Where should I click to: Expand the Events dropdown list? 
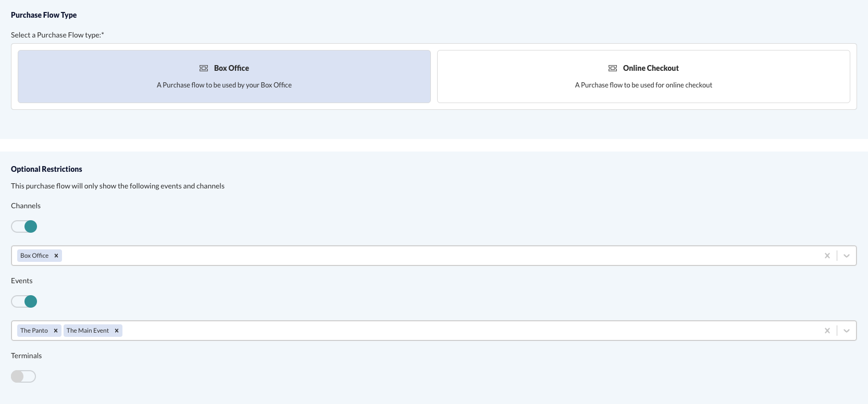point(847,331)
